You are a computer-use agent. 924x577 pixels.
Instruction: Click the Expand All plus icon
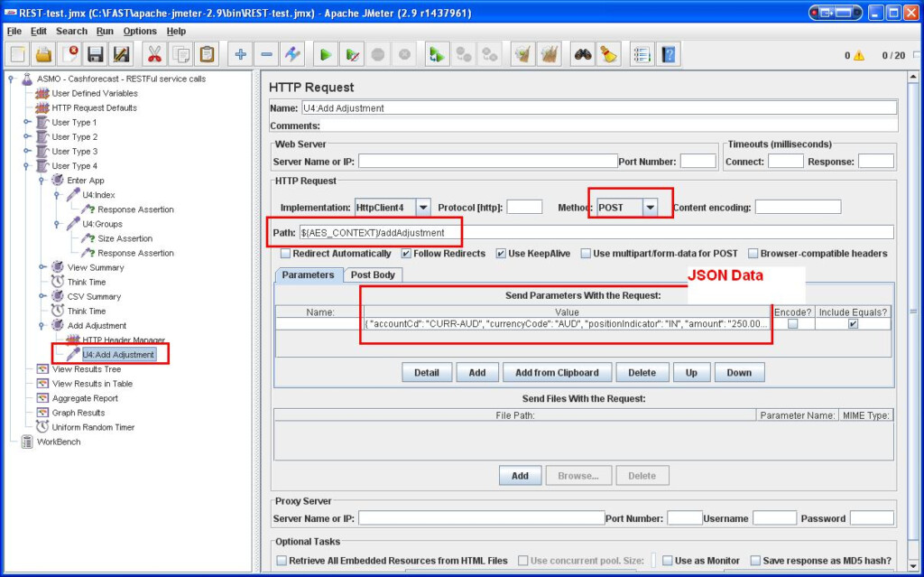click(240, 55)
